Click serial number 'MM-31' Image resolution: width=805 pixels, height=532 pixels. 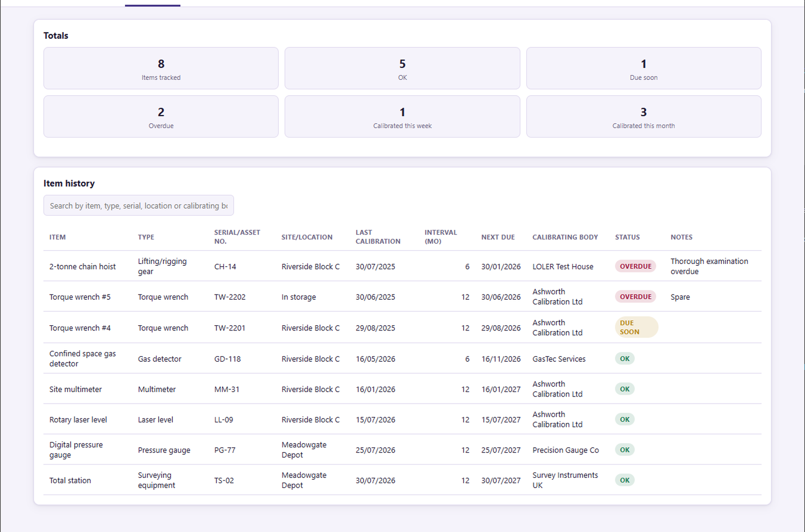(x=226, y=390)
